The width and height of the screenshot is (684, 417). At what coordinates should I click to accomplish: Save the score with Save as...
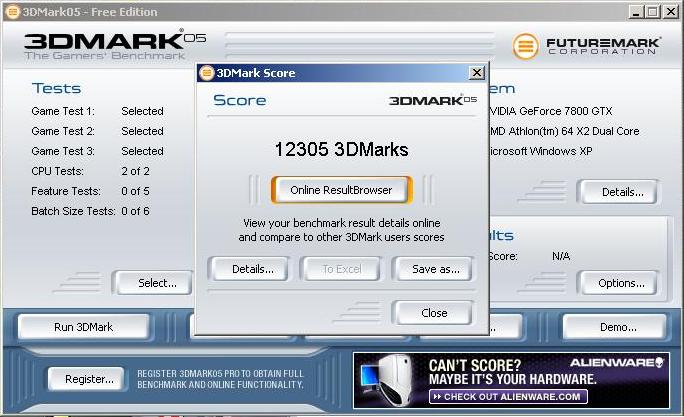coord(433,269)
